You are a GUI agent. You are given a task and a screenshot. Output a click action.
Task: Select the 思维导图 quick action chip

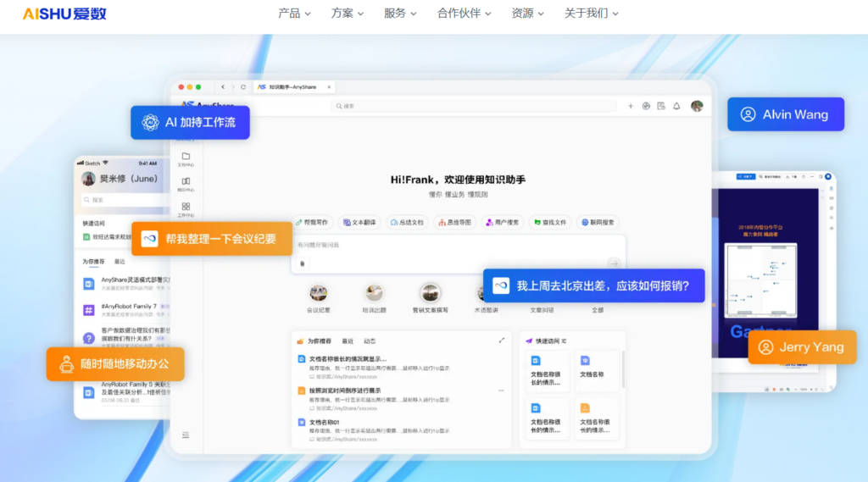coord(455,223)
